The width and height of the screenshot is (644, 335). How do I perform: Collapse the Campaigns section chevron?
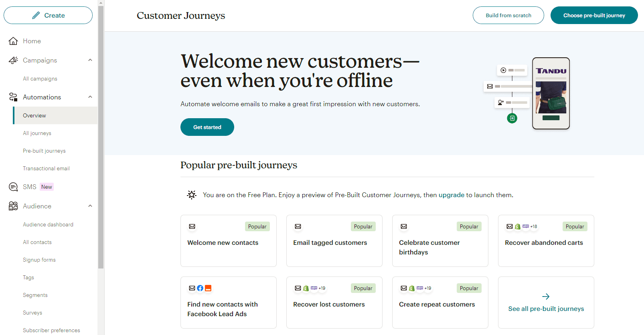(x=90, y=60)
